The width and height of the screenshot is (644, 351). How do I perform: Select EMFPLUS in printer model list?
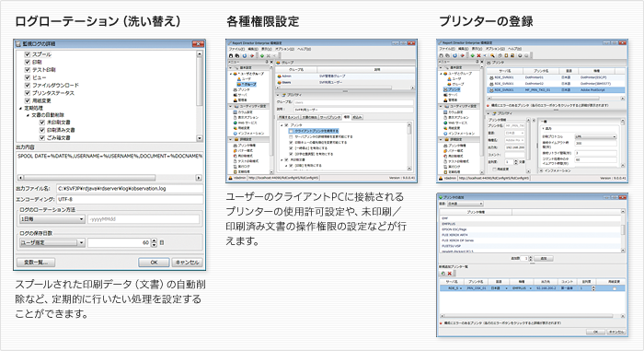(531, 224)
